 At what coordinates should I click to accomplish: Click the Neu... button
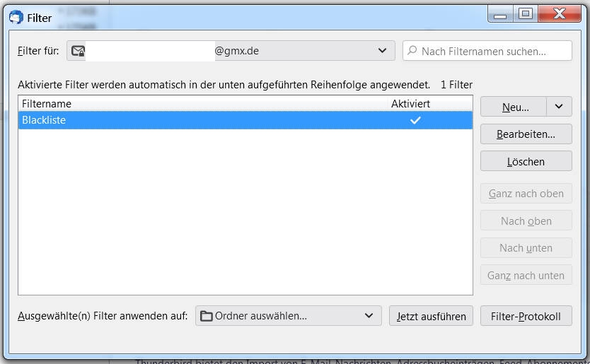coord(514,107)
